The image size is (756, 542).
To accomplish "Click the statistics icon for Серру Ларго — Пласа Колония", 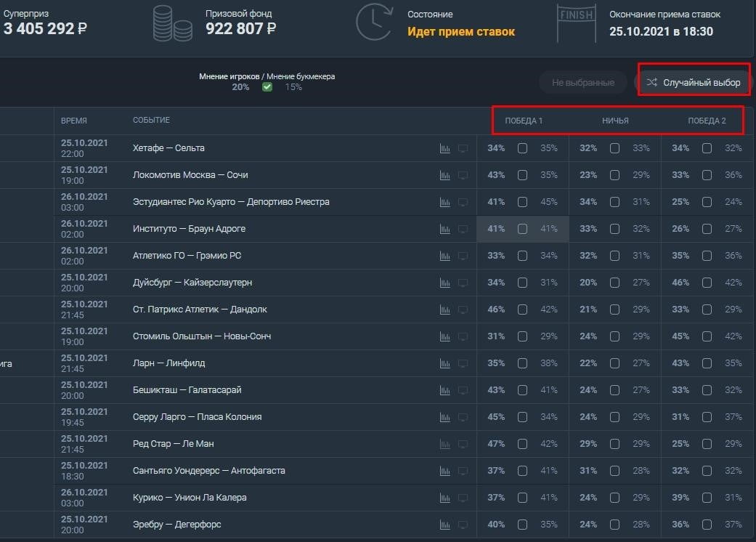I will point(445,417).
